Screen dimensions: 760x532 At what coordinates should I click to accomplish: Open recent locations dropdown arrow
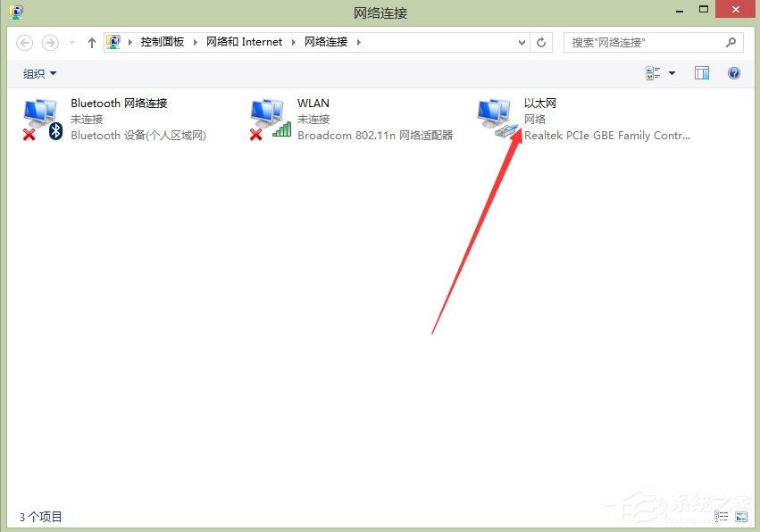coord(71,43)
